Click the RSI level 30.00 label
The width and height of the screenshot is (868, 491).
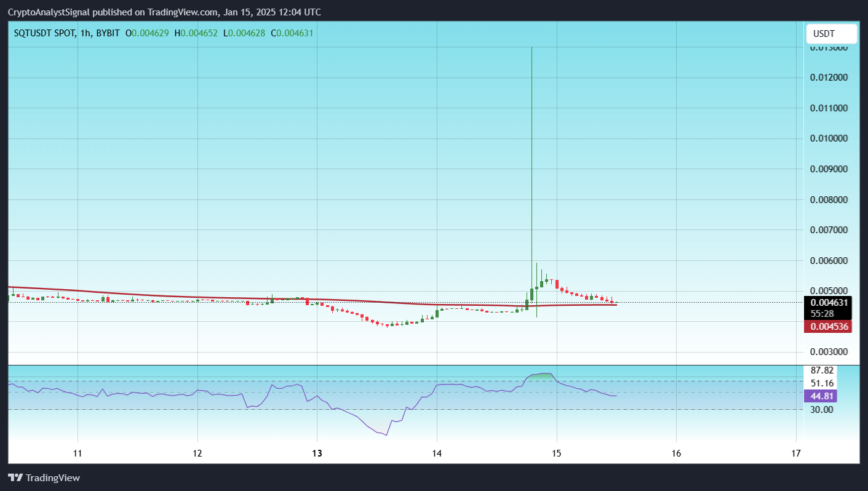[x=822, y=409]
